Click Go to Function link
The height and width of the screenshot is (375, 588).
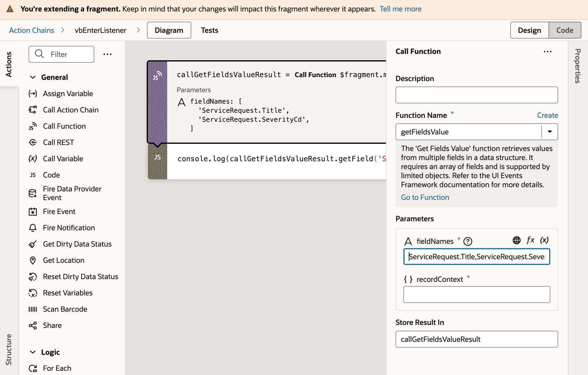click(x=425, y=197)
